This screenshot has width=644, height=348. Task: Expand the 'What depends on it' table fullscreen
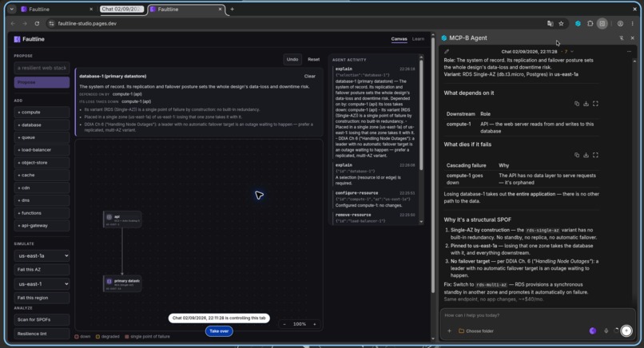tap(595, 104)
